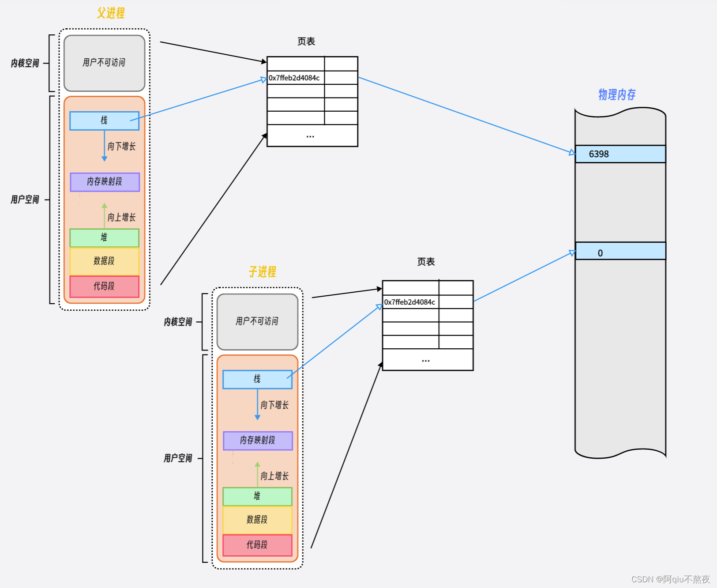This screenshot has height=588, width=717.
Task: Click the 子进程 title label
Action: click(262, 272)
